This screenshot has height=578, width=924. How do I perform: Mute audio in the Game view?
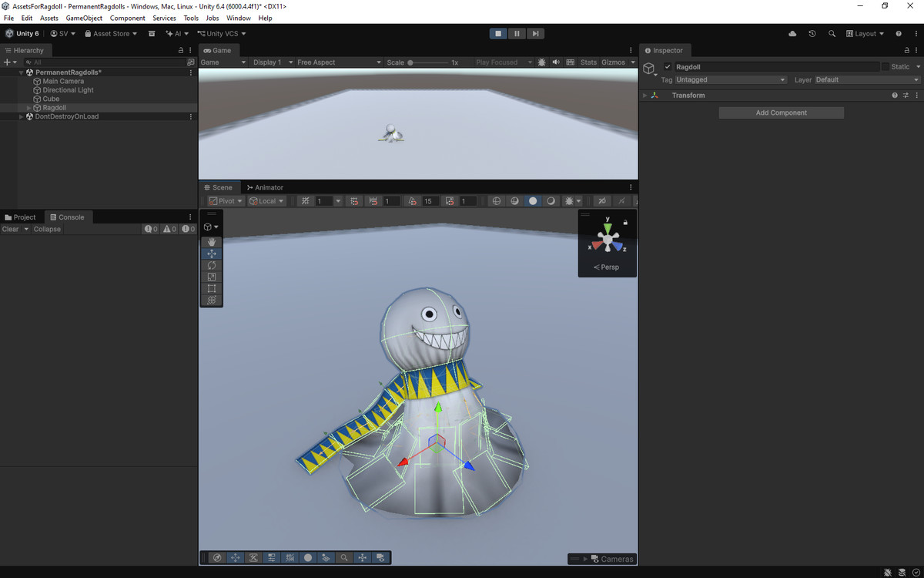[x=556, y=62]
